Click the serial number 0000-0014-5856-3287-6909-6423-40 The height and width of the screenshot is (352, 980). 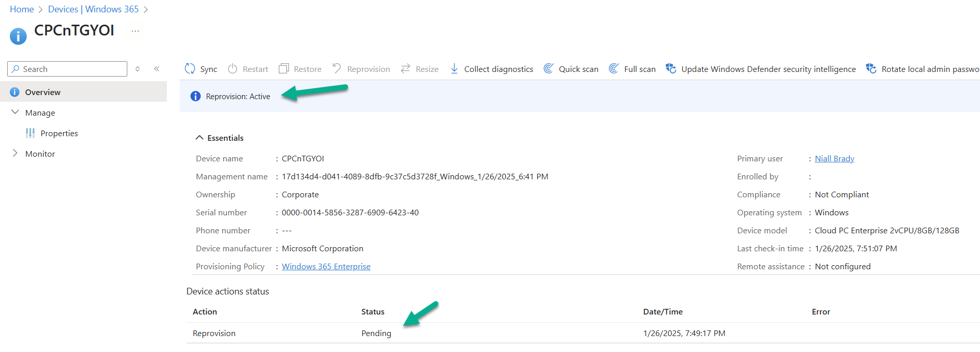(x=350, y=212)
